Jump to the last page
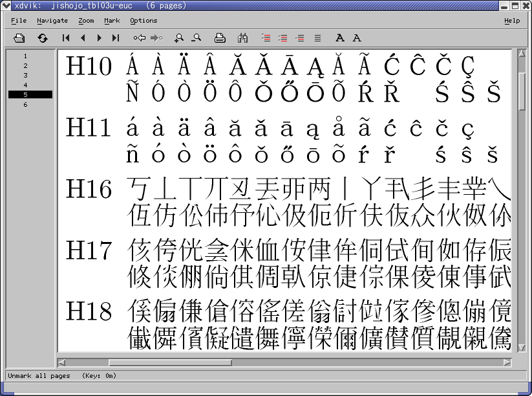This screenshot has width=532, height=396. 116,38
